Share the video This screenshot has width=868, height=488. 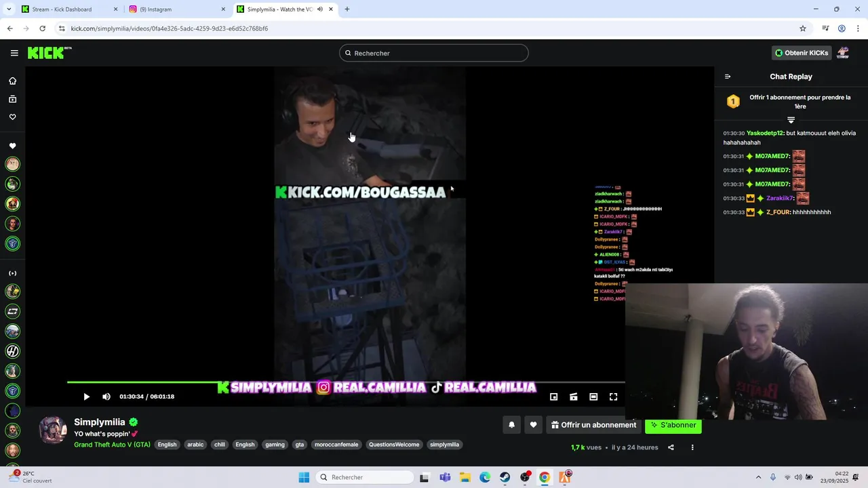[x=671, y=447]
